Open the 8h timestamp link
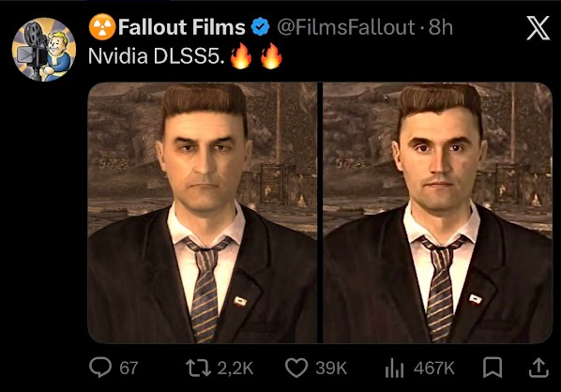The width and height of the screenshot is (561, 392). 441,27
